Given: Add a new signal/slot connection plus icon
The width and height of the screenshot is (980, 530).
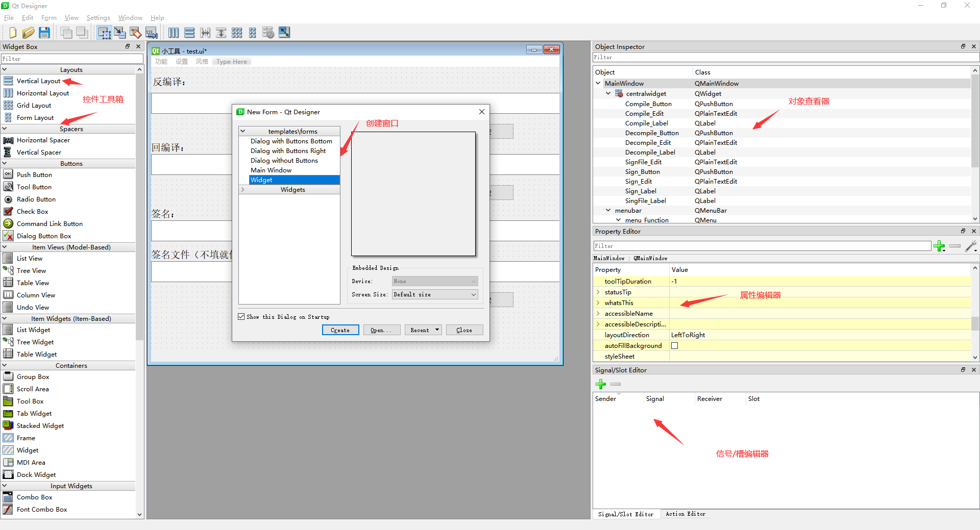Looking at the screenshot, I should (601, 384).
